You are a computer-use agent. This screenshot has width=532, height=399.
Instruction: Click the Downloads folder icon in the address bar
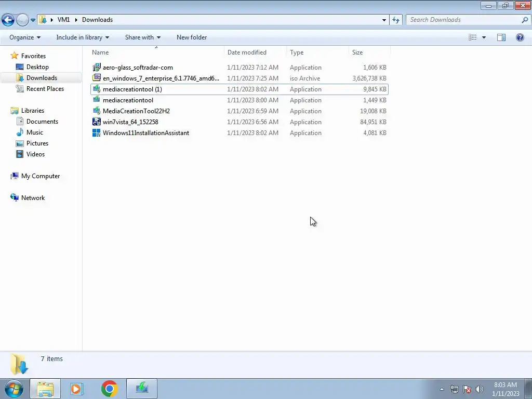tap(43, 20)
